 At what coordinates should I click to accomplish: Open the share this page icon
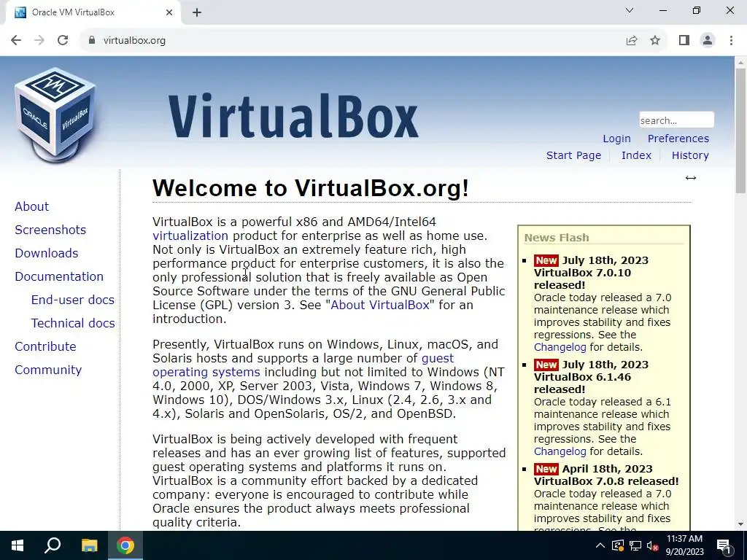pos(632,41)
